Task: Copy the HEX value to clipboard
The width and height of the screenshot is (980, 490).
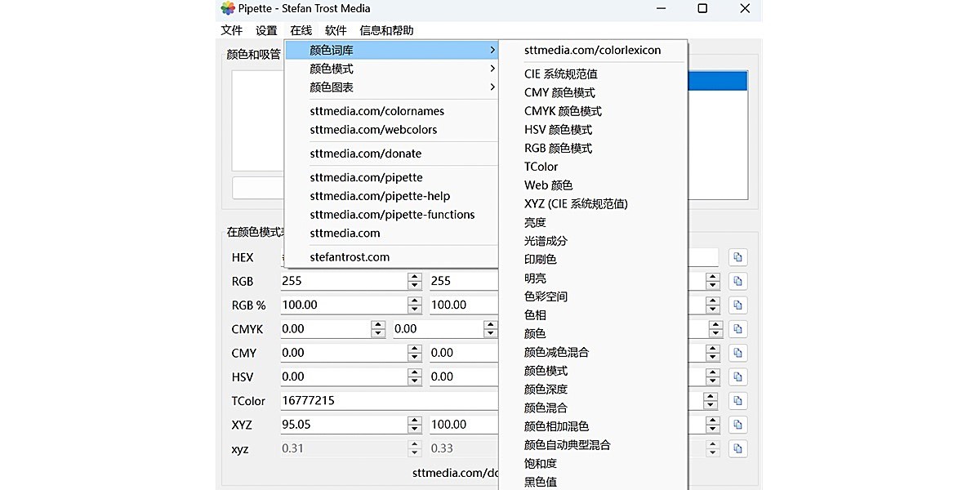Action: pos(737,256)
